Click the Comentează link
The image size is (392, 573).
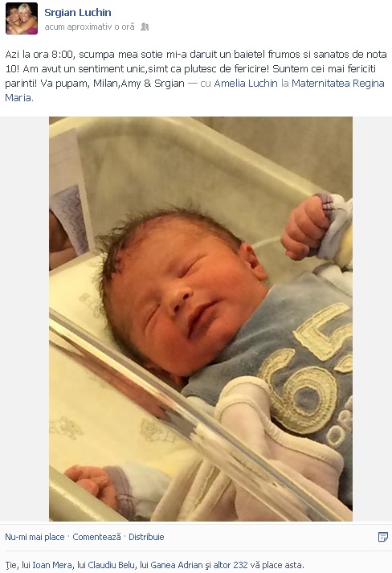(x=97, y=537)
